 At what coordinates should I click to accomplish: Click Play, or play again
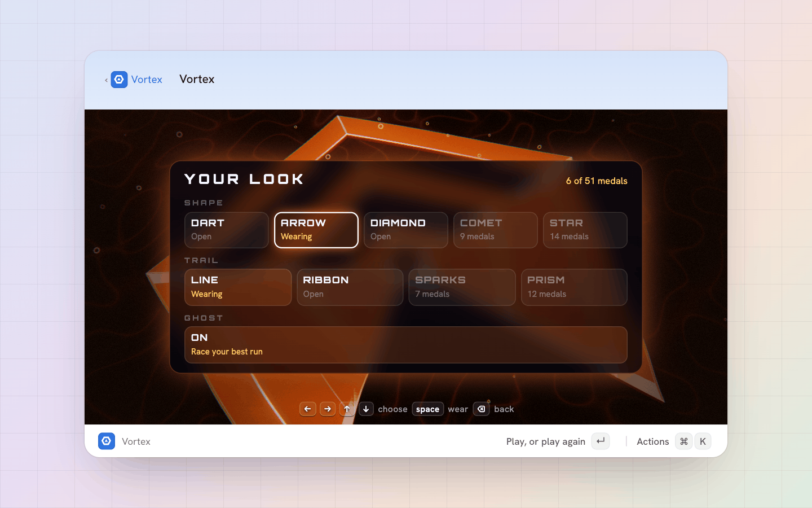click(x=545, y=441)
